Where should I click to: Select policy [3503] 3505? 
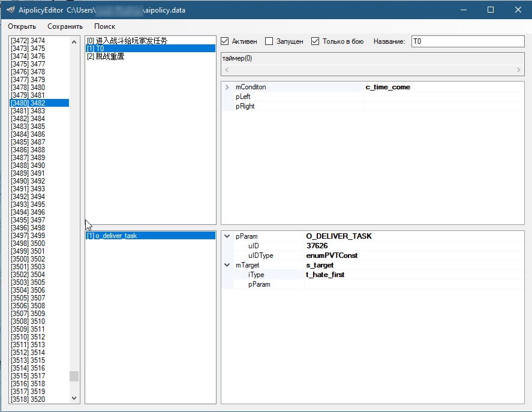pos(40,282)
